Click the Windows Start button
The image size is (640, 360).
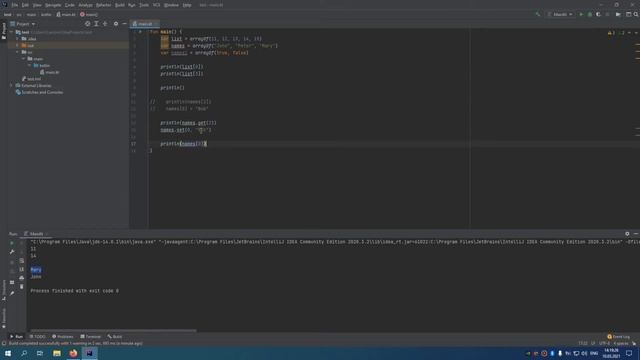click(8, 353)
